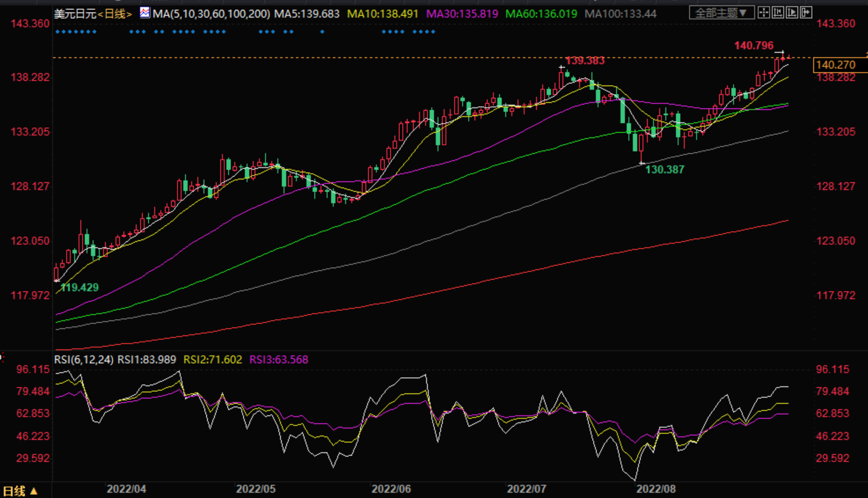Click the left-axis RSI 96.115 label
Image resolution: width=868 pixels, height=498 pixels.
click(x=33, y=370)
